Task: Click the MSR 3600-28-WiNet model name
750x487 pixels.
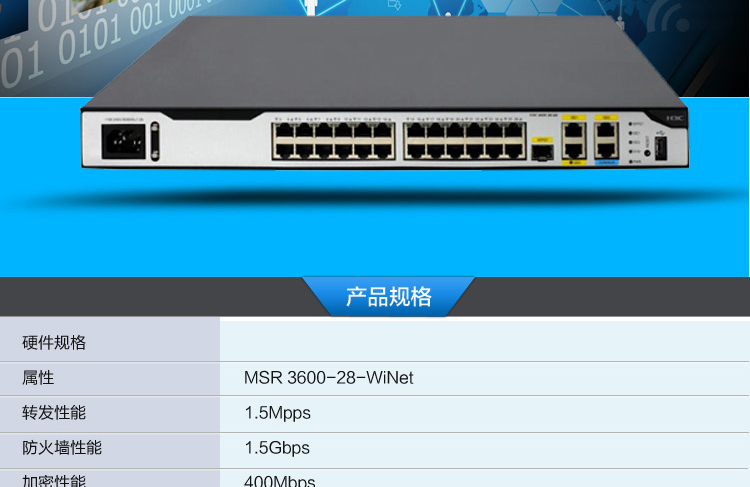Action: (x=329, y=378)
